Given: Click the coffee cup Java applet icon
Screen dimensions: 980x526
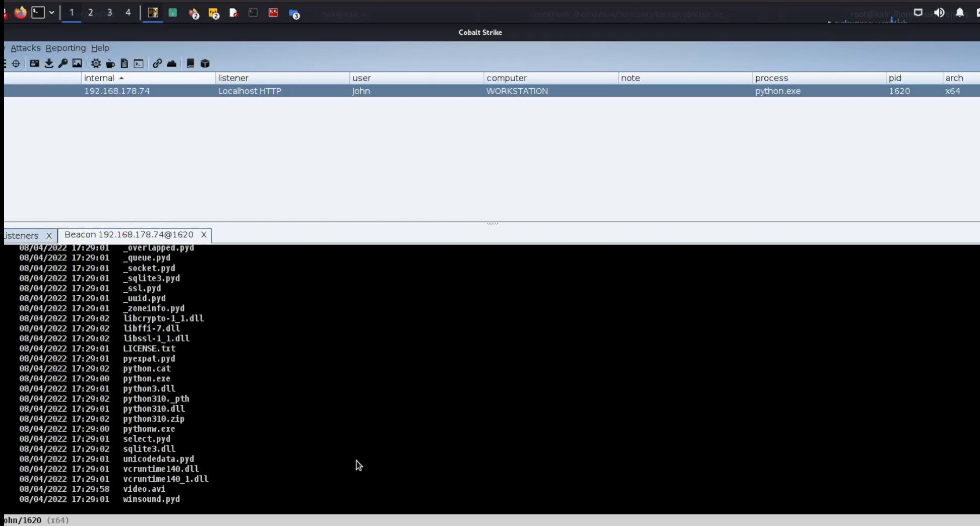Looking at the screenshot, I should [x=110, y=63].
